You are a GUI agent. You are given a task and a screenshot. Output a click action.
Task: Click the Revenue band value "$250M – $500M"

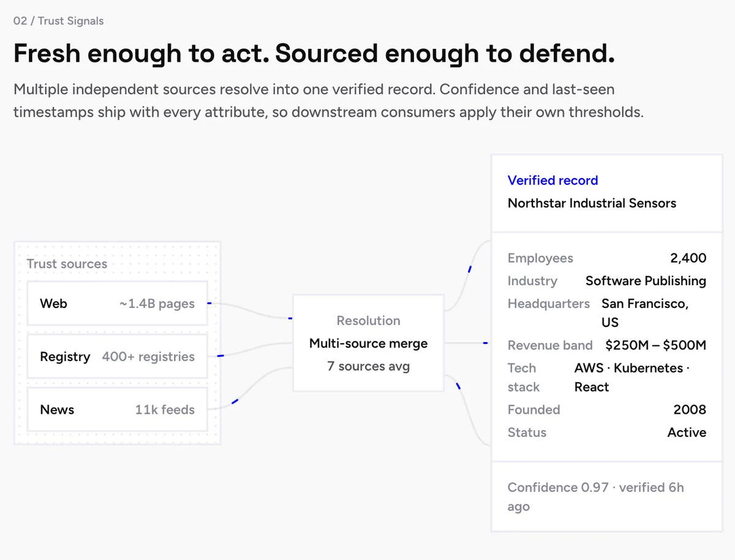(x=655, y=345)
